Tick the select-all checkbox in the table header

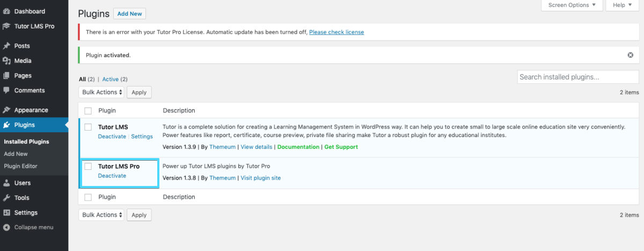pos(88,111)
